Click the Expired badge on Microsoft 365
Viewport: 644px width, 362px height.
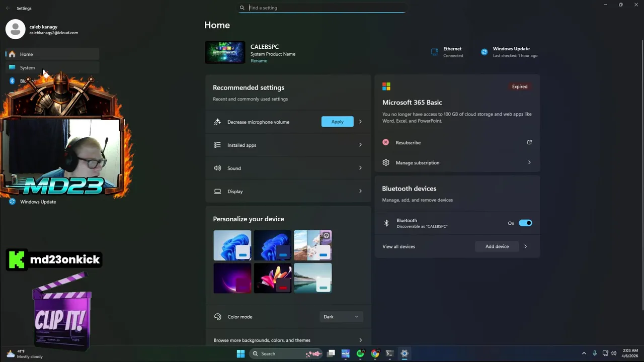click(x=520, y=86)
